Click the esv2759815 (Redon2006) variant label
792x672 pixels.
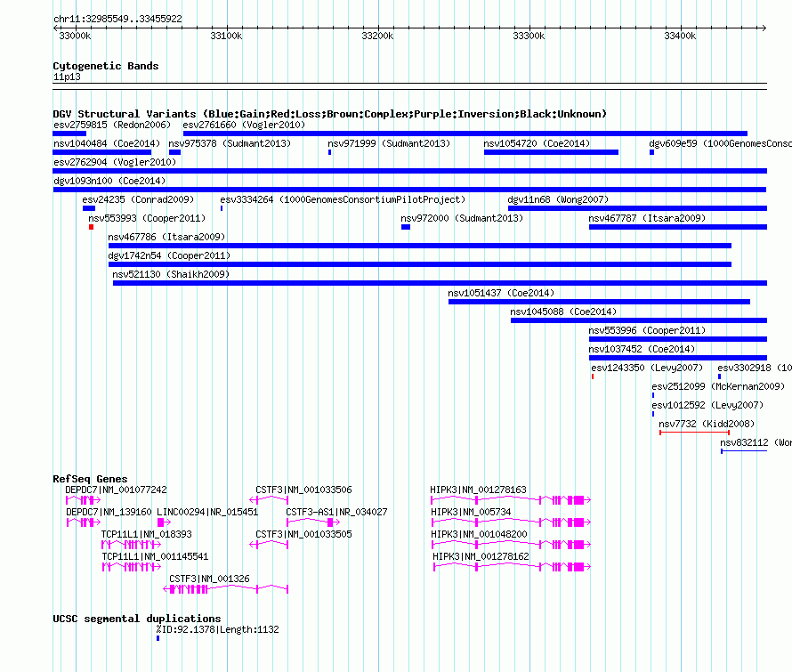point(112,125)
